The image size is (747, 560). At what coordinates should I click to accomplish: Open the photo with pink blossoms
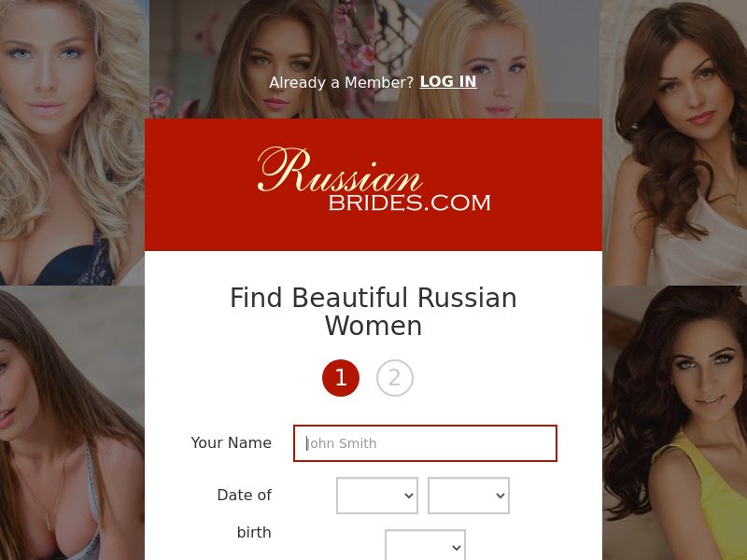[261, 59]
